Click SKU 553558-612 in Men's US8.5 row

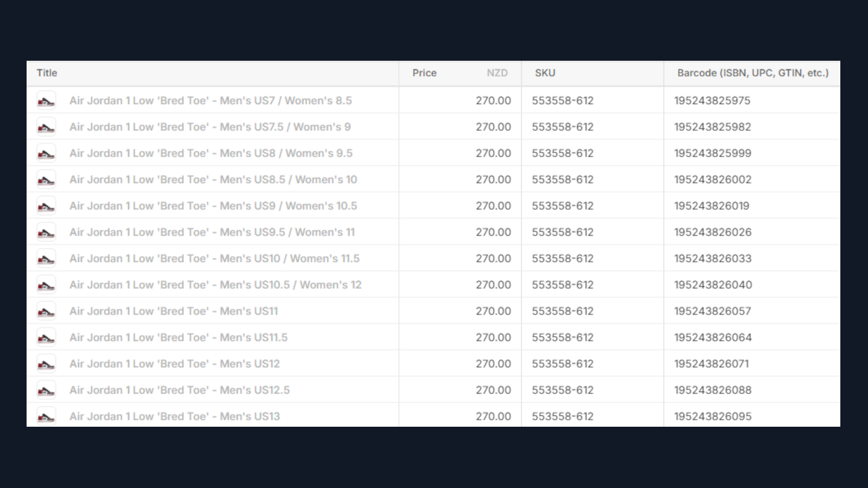click(x=563, y=179)
